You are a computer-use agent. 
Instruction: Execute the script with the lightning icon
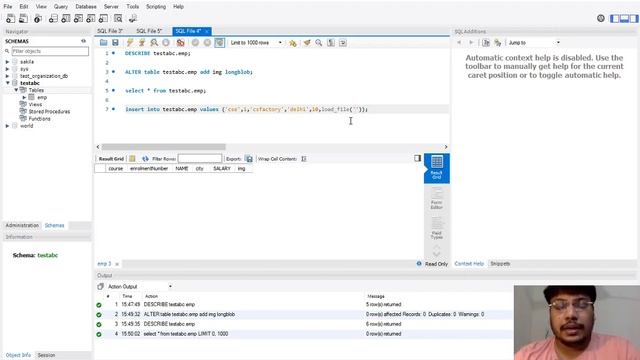130,42
